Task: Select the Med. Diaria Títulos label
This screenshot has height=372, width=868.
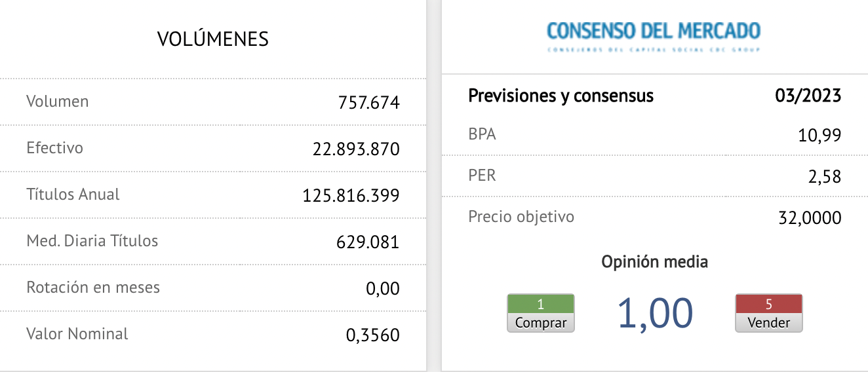Action: tap(92, 241)
